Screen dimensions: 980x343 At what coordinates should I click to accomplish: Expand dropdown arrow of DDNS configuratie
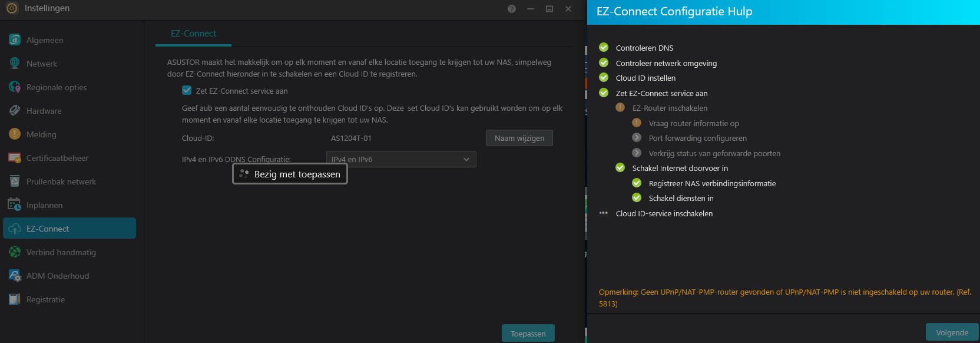466,159
